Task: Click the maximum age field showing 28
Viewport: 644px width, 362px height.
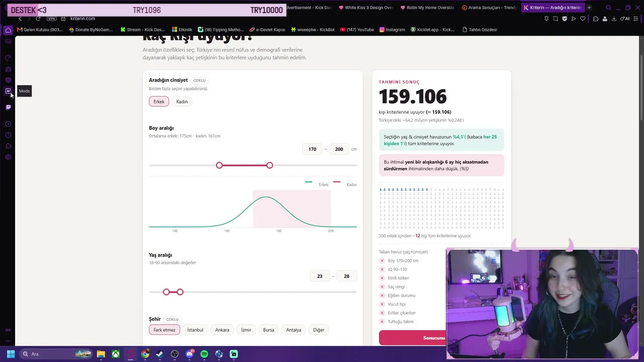Action: [x=347, y=276]
